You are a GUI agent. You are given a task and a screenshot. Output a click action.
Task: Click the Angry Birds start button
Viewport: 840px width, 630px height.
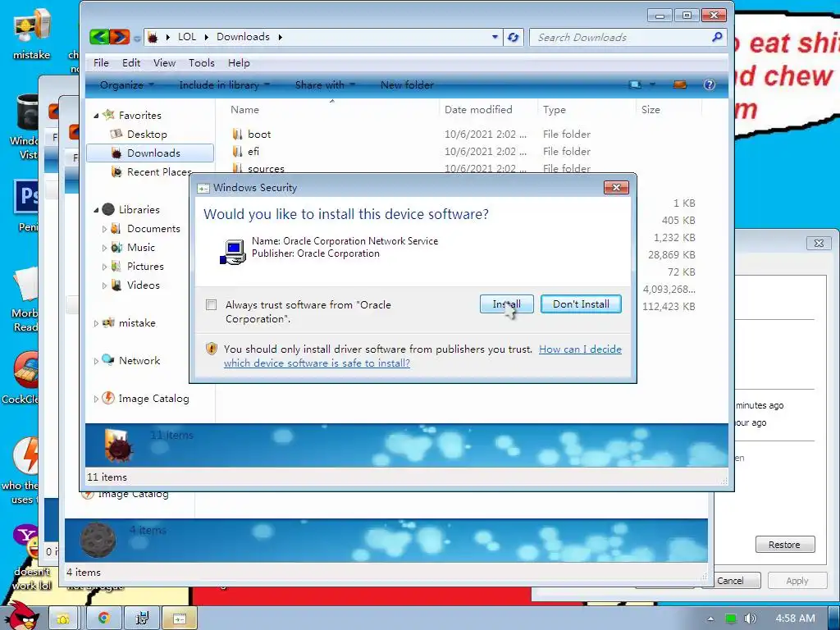point(21,615)
